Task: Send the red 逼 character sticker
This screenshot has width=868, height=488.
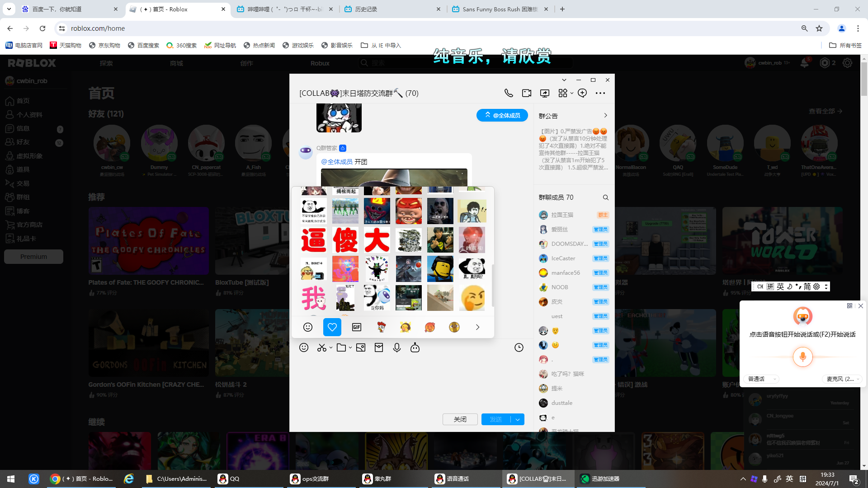Action: click(314, 240)
